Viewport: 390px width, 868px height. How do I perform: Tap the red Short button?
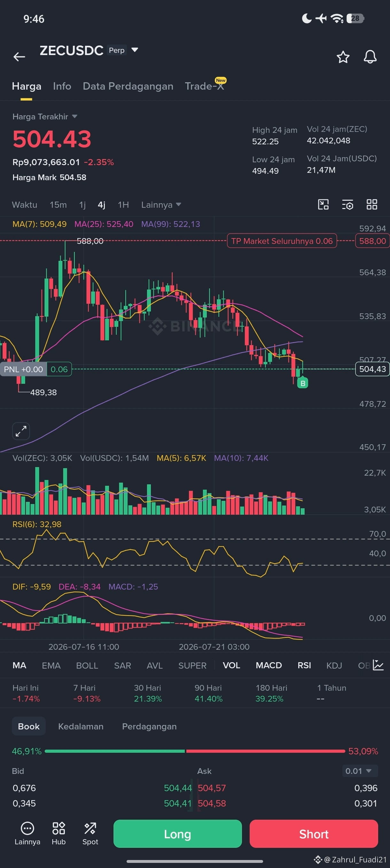pyautogui.click(x=314, y=834)
